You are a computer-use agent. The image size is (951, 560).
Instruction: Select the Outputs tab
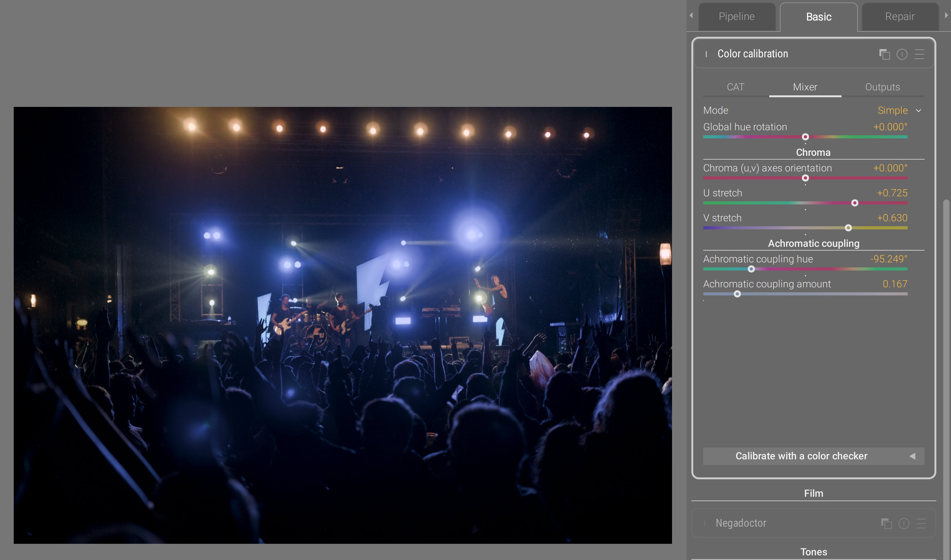point(882,87)
